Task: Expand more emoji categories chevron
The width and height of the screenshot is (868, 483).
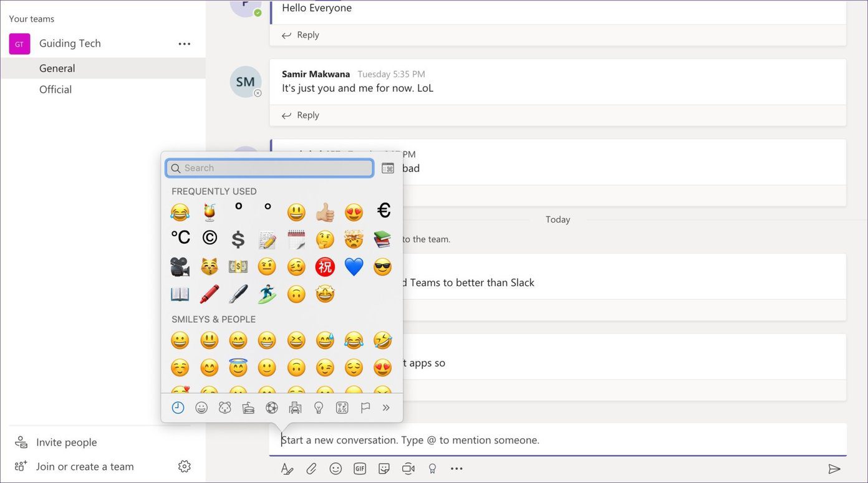Action: click(386, 408)
